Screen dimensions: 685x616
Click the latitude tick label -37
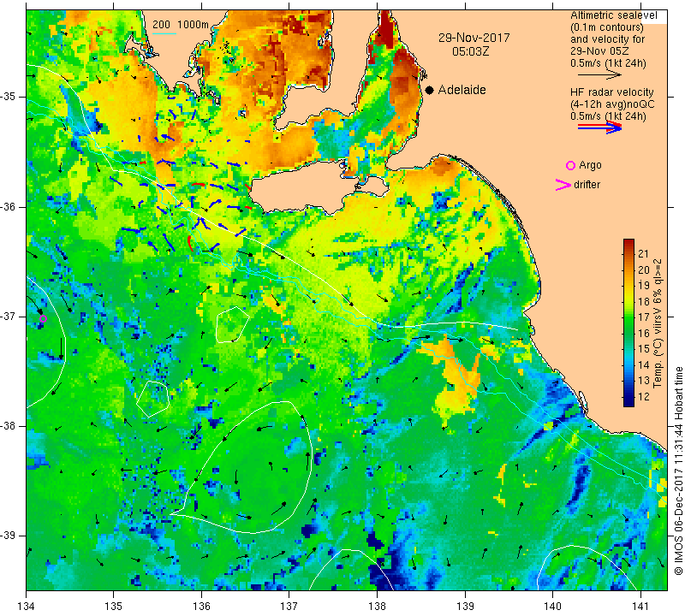[9, 316]
